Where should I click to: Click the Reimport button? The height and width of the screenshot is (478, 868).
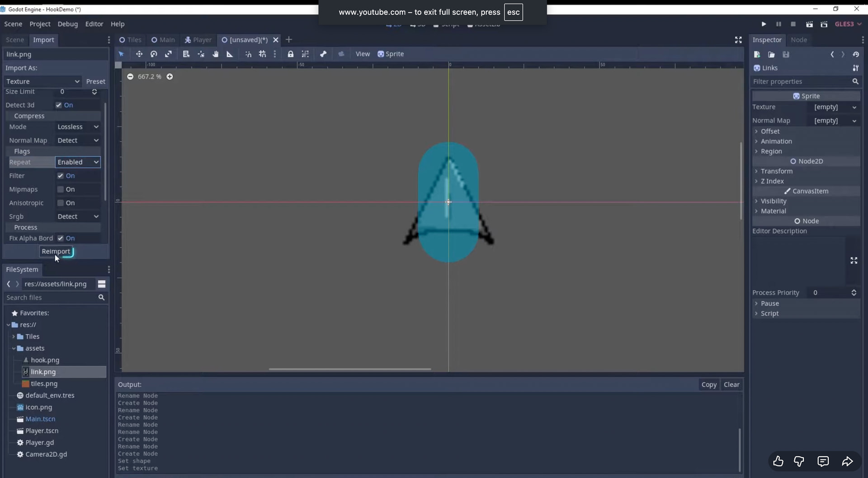tap(56, 252)
